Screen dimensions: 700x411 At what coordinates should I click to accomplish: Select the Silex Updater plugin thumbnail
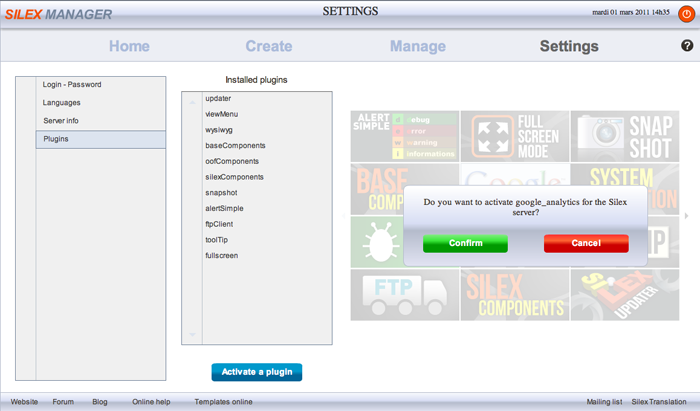(625, 295)
